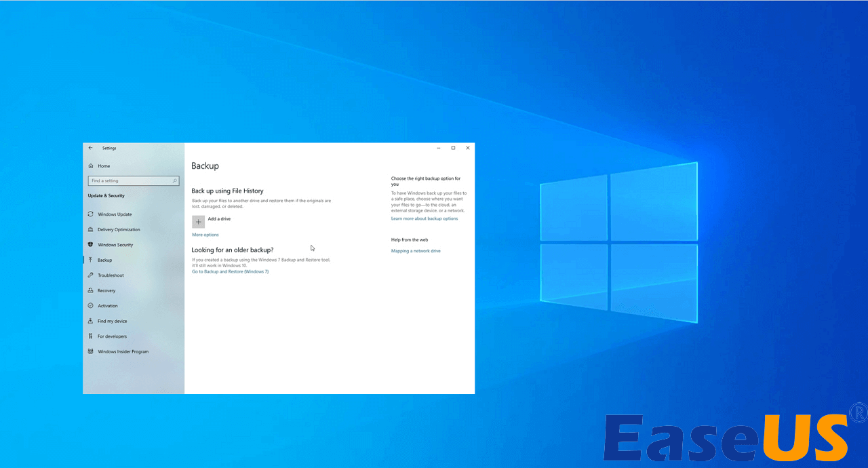Click the For developers icon
The width and height of the screenshot is (868, 468).
[x=90, y=336]
